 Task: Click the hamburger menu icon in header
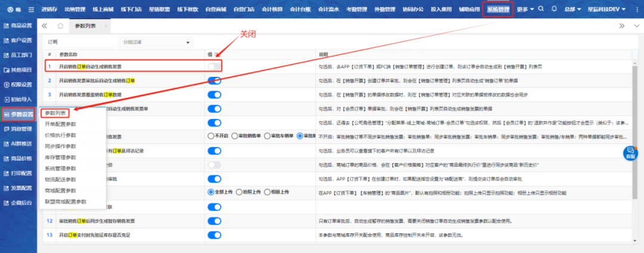30,10
